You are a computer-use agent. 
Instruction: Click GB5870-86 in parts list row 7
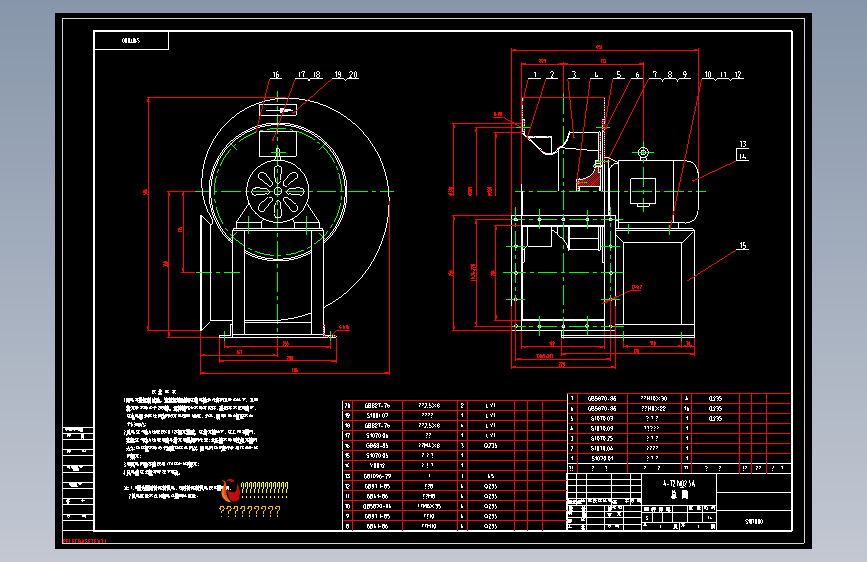(602, 398)
